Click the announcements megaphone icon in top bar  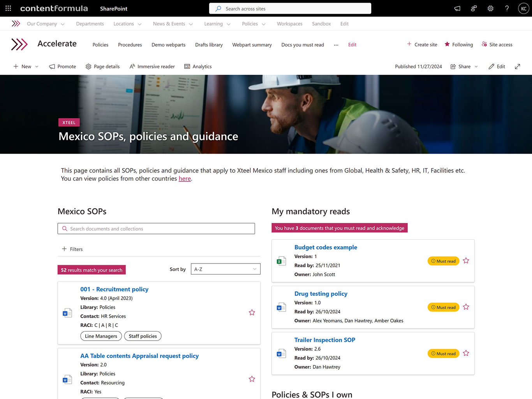457,8
